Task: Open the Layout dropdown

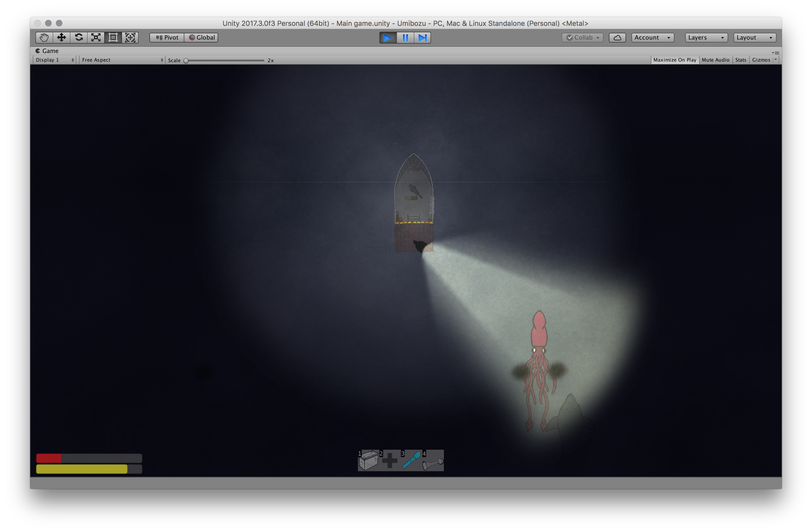Action: click(754, 38)
